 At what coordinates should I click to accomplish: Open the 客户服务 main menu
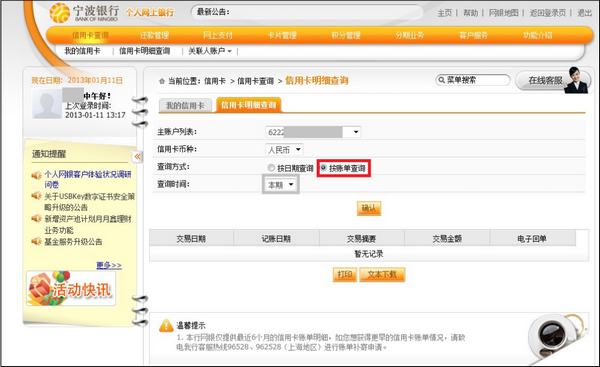coord(473,35)
